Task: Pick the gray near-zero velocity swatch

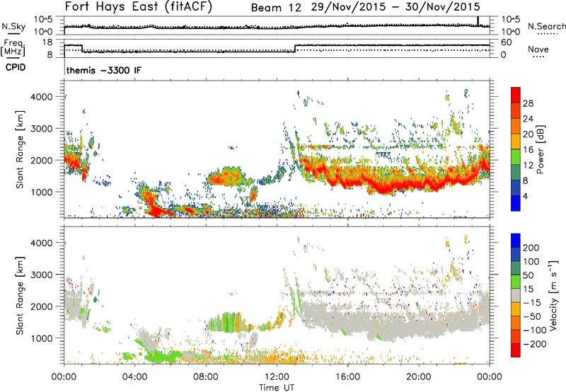Action: tap(516, 295)
